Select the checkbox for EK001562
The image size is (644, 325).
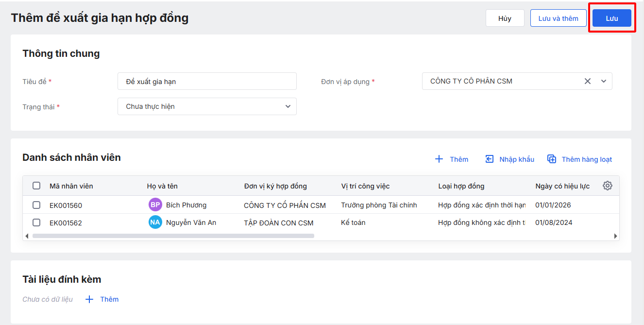point(36,222)
